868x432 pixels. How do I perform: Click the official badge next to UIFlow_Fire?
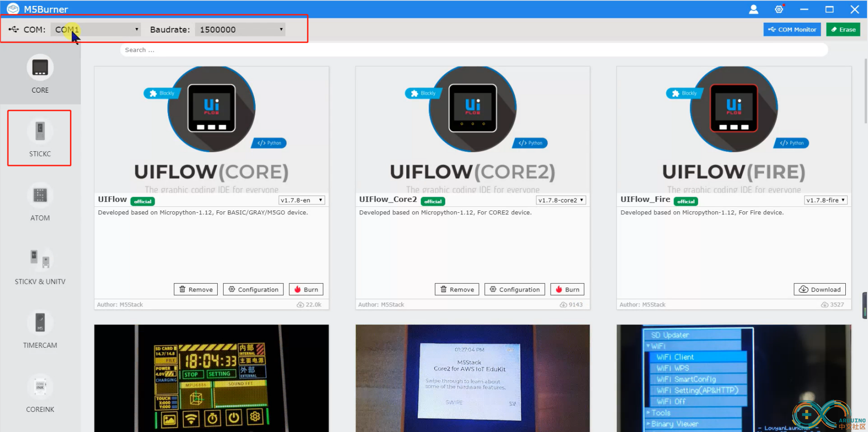[x=686, y=201]
